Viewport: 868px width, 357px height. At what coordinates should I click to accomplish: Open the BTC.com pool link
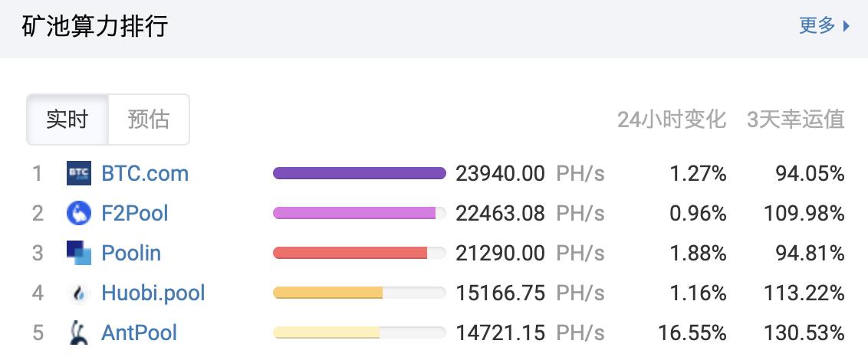[x=145, y=173]
